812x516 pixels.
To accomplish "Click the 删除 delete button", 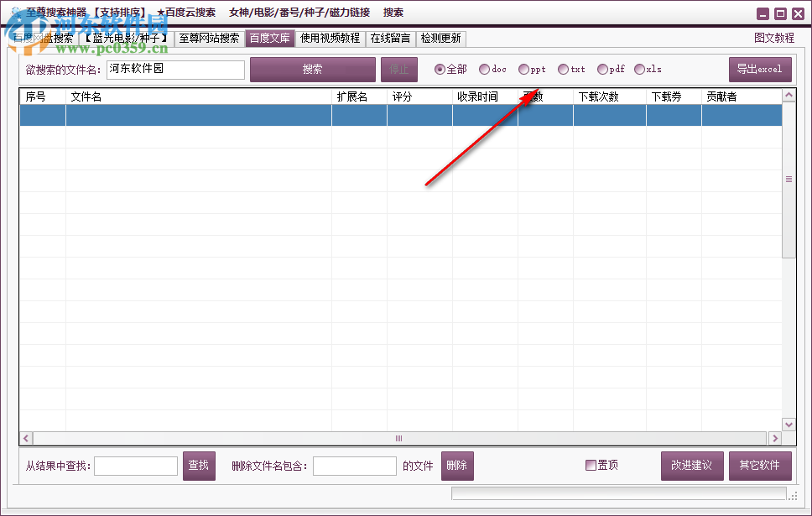I will coord(457,466).
